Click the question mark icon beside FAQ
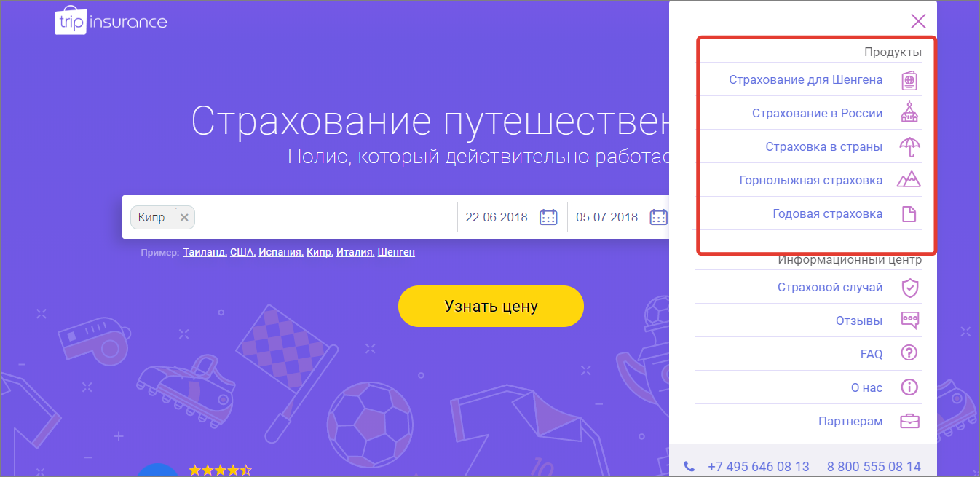This screenshot has width=980, height=477. click(909, 354)
